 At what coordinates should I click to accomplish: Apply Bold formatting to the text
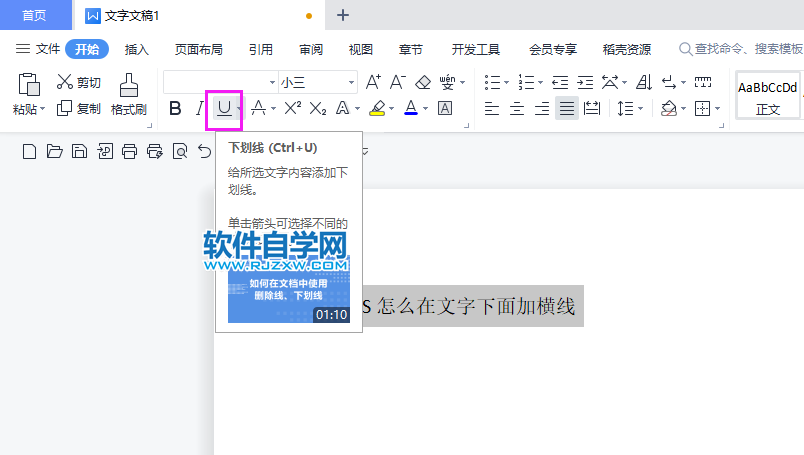pos(175,108)
